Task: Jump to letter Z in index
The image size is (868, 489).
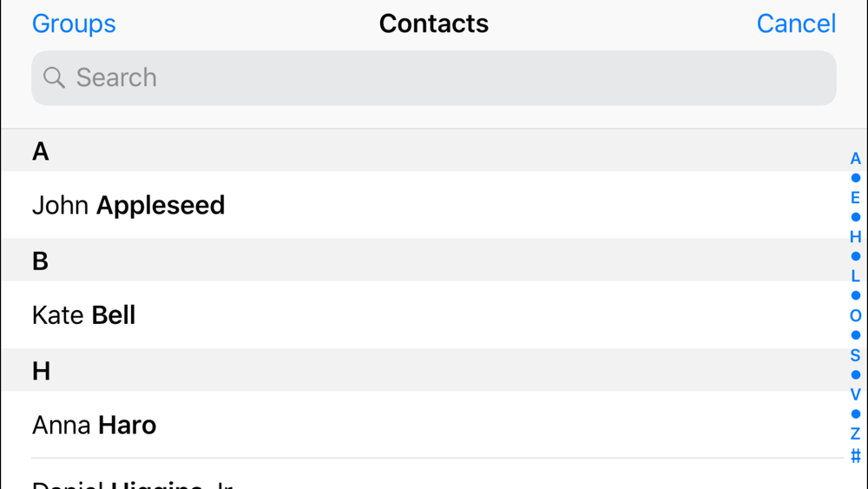Action: (x=855, y=433)
